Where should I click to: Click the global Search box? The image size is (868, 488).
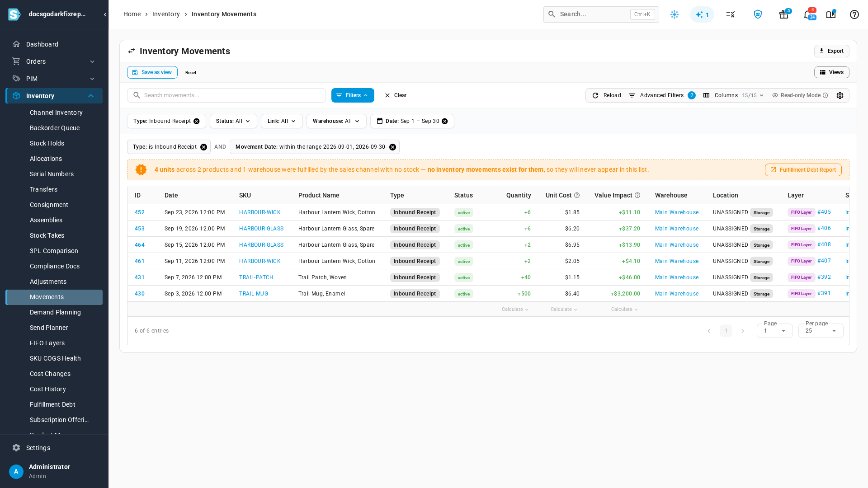[x=601, y=14]
